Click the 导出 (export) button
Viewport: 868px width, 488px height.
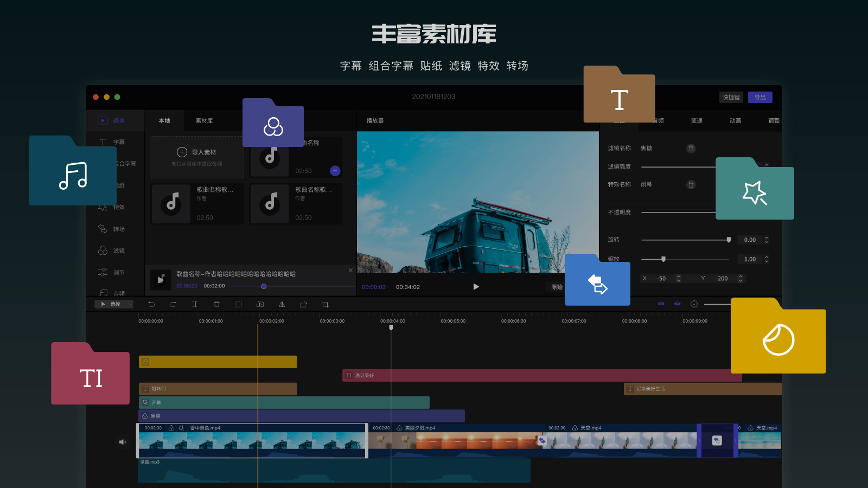tap(759, 97)
